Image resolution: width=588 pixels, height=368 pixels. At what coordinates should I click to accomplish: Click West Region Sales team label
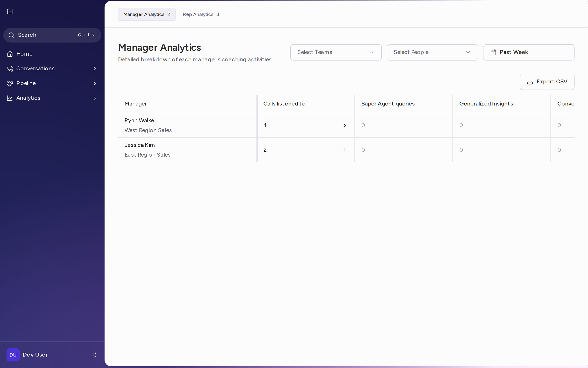click(148, 130)
